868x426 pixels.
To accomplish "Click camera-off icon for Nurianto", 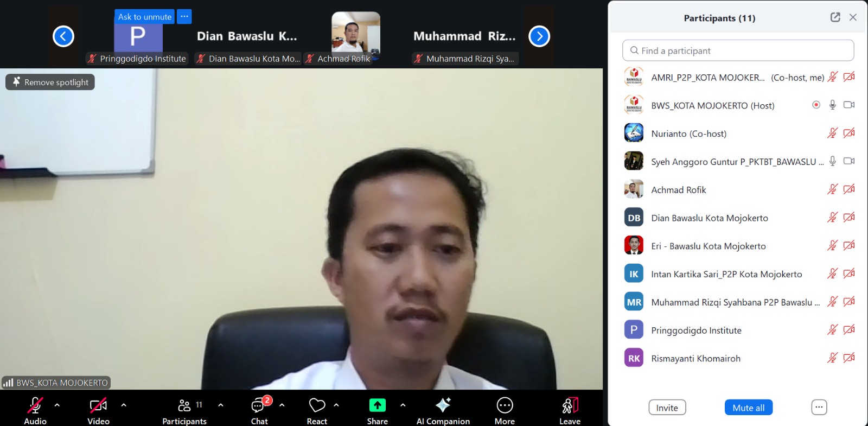I will pos(850,133).
